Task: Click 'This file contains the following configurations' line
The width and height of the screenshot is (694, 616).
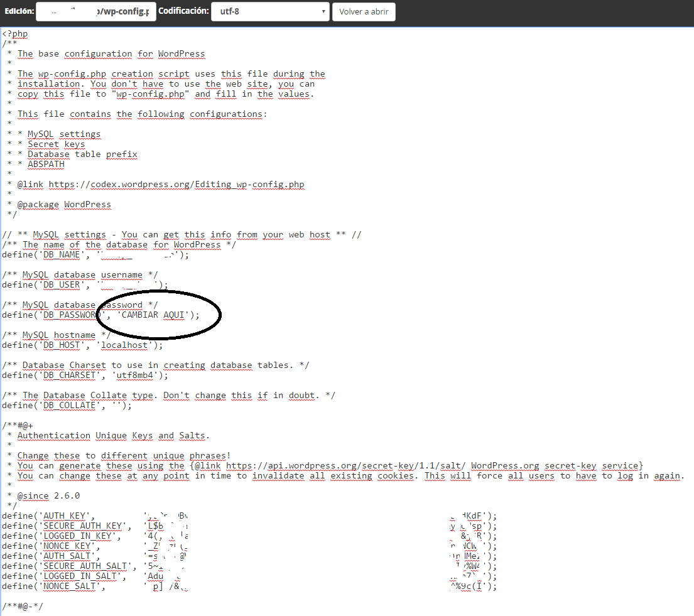Action: (142, 114)
